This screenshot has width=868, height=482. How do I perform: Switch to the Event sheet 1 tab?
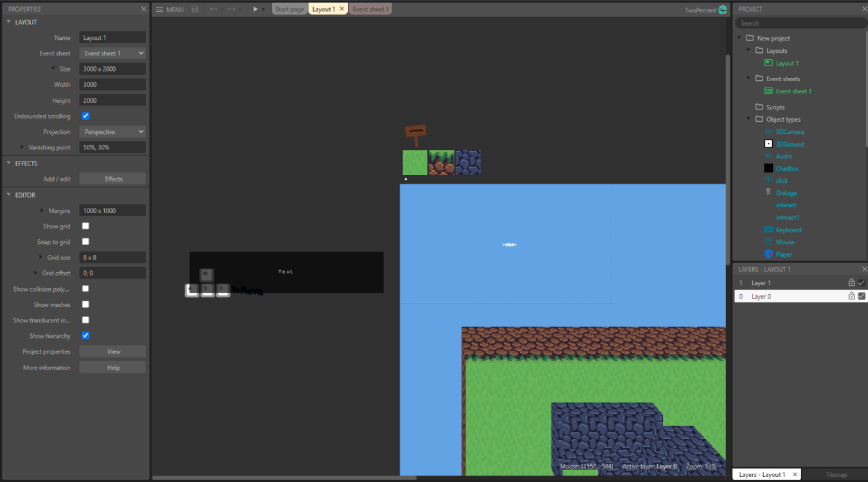tap(370, 9)
